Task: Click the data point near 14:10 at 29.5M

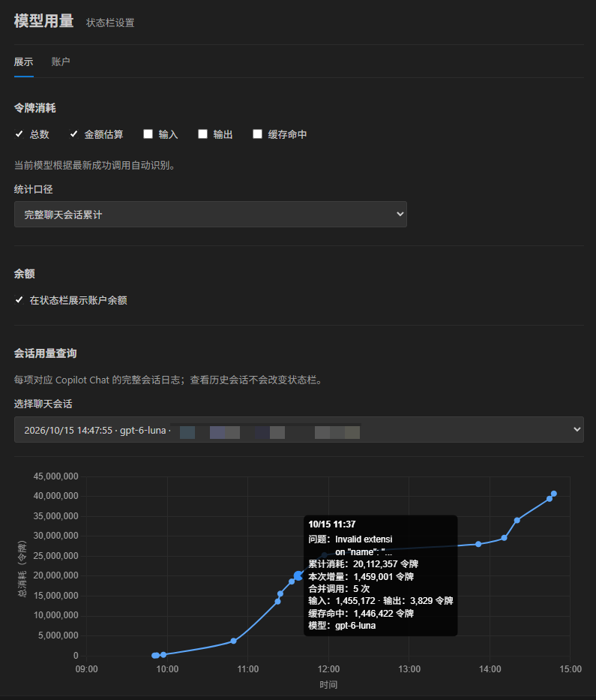Action: click(x=504, y=538)
